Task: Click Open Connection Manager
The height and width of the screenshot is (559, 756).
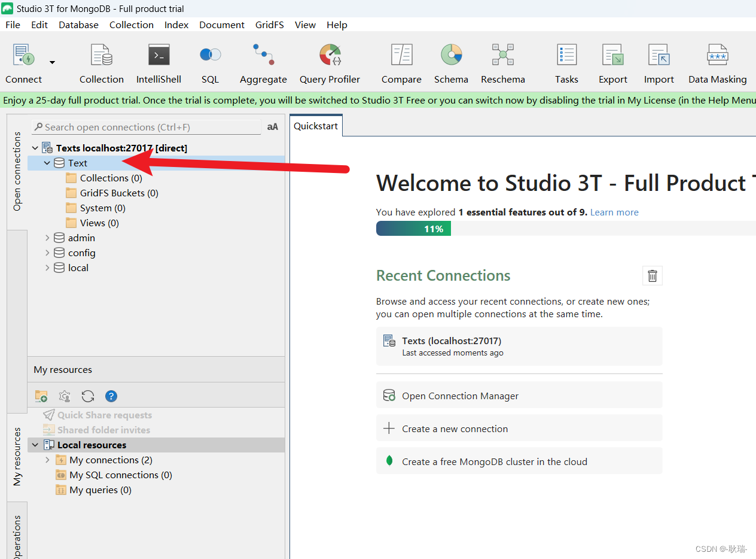Action: coord(519,396)
